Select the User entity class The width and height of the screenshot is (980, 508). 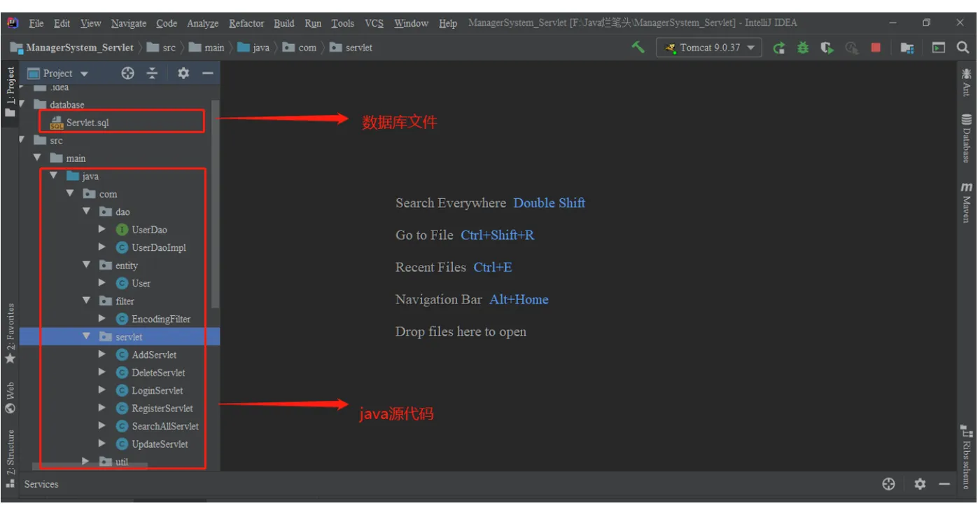141,283
